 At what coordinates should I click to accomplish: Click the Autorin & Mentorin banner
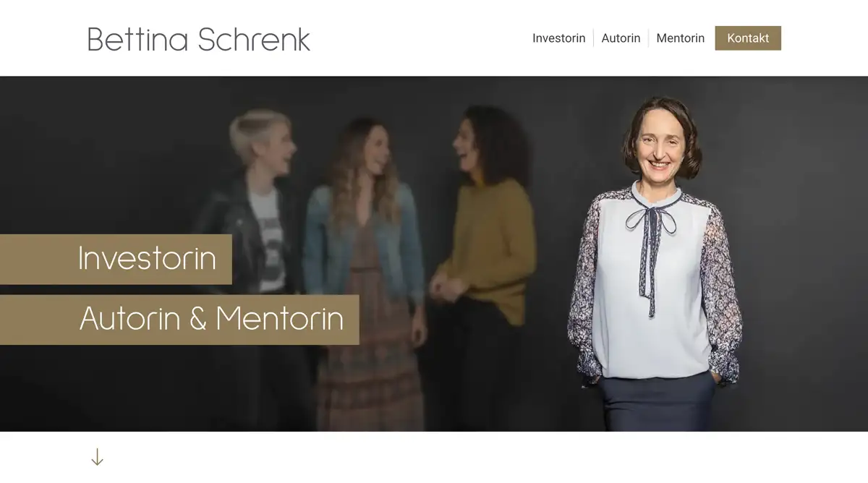click(179, 320)
